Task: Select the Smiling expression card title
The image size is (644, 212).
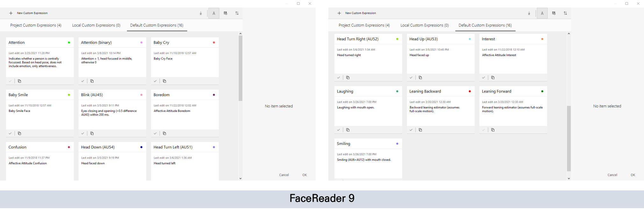Action: point(343,144)
